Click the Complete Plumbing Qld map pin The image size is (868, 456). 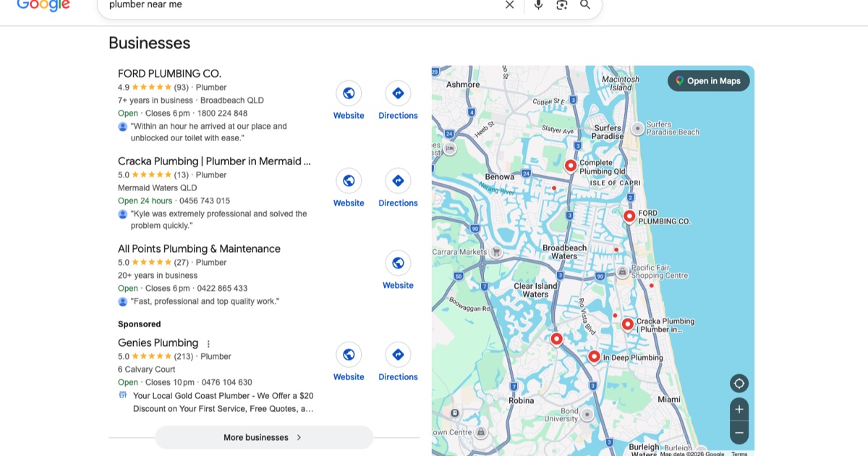(x=571, y=166)
